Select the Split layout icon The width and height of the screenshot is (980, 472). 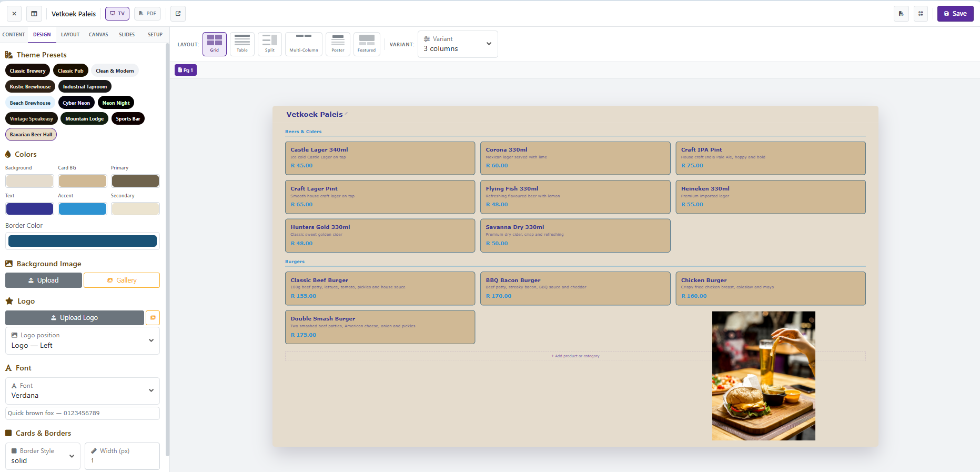270,44
